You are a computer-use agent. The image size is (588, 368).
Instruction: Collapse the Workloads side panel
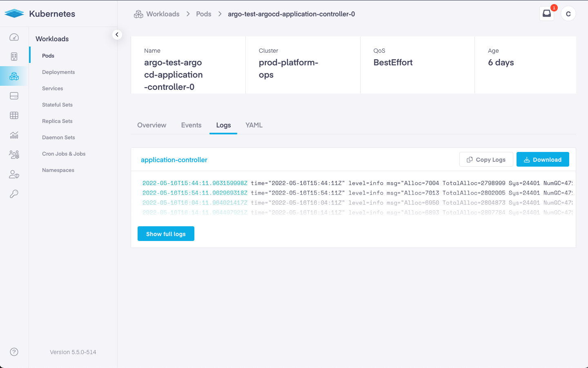coord(117,35)
